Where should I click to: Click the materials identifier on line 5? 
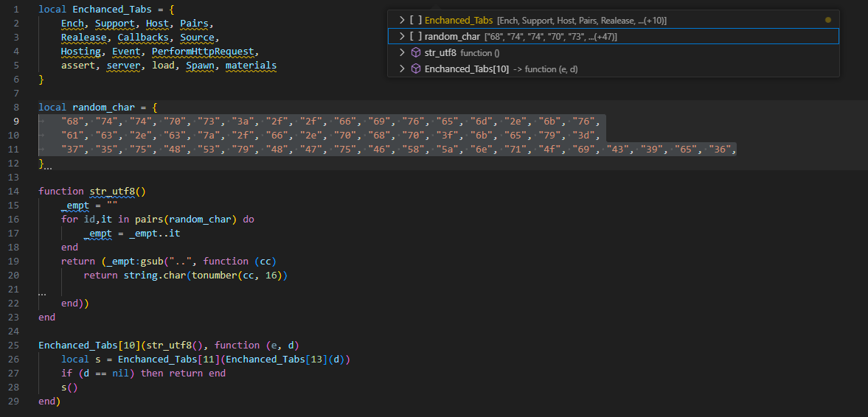pyautogui.click(x=251, y=66)
